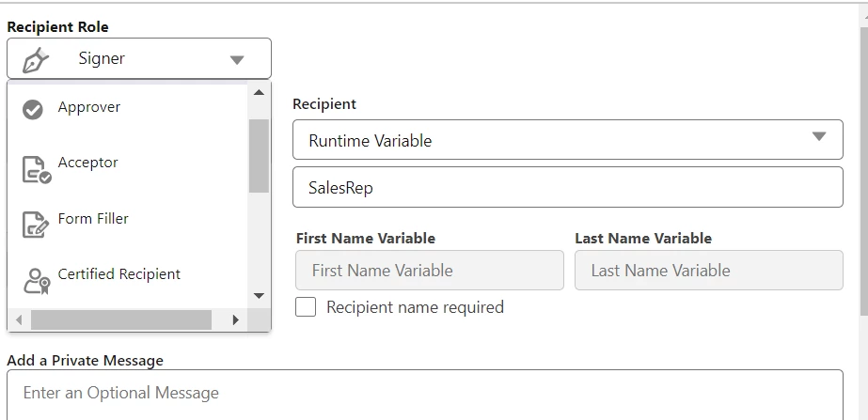Click the Acceptor document icon

coord(36,169)
